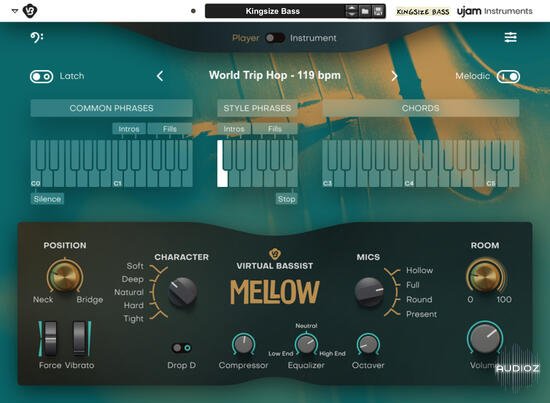
Task: Click the Kingsize Bass logo badge
Action: (423, 12)
